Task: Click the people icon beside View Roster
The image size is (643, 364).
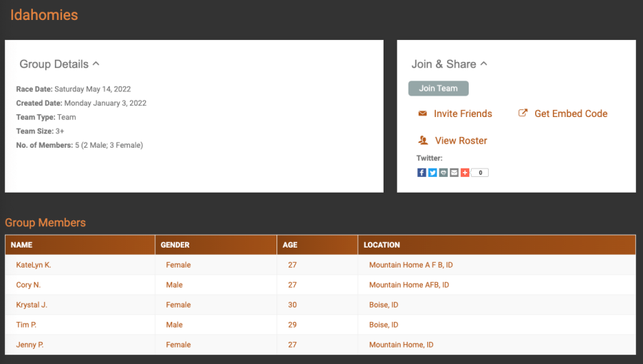Action: tap(423, 141)
